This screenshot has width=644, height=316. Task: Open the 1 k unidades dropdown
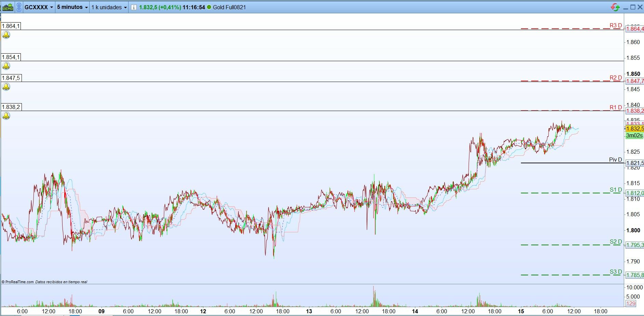pyautogui.click(x=109, y=7)
